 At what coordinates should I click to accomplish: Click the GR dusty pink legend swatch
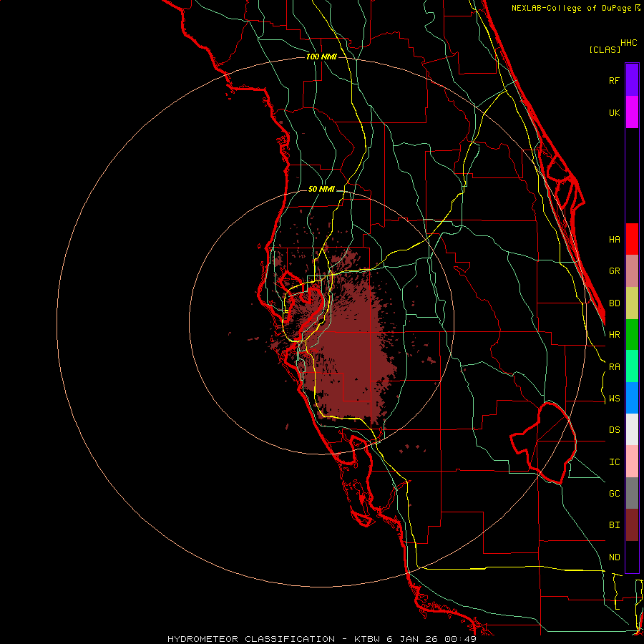pyautogui.click(x=632, y=271)
